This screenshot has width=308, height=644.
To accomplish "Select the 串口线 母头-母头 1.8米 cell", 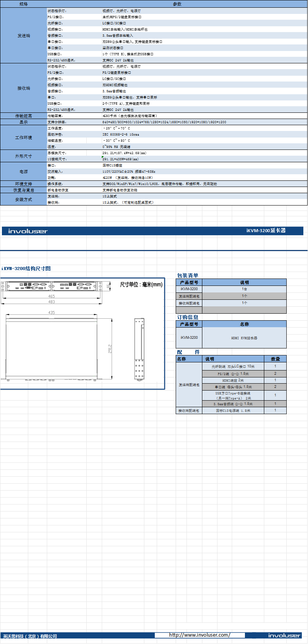I will (233, 387).
